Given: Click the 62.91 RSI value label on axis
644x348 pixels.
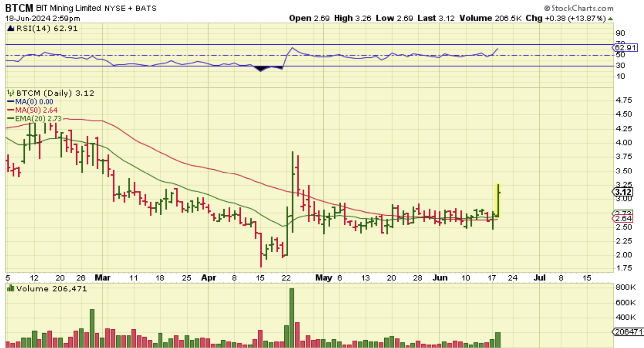Looking at the screenshot, I should coord(625,48).
